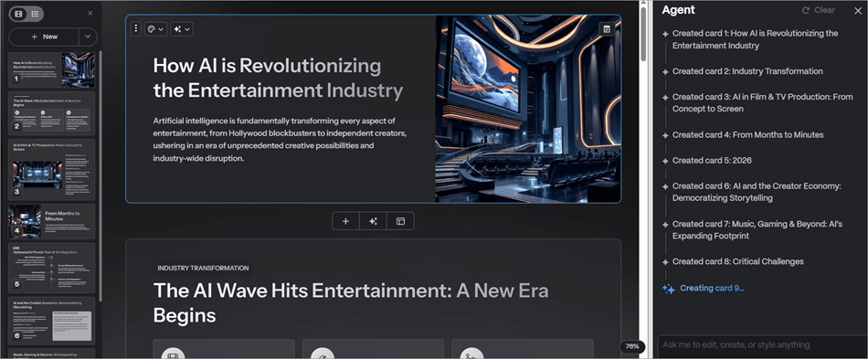
Task: Select slide 5 thumbnail
Action: [x=51, y=268]
